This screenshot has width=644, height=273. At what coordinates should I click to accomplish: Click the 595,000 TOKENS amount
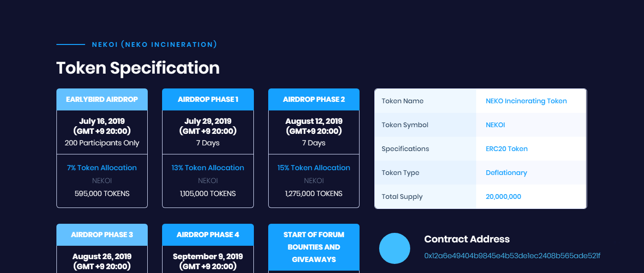pos(102,194)
